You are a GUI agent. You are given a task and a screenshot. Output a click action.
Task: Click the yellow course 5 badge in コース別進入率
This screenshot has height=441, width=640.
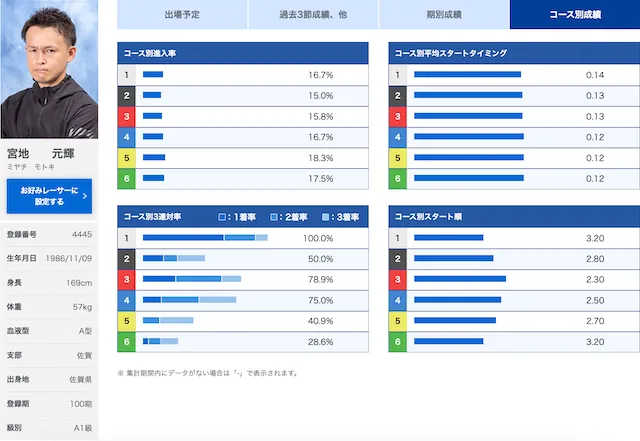126,158
